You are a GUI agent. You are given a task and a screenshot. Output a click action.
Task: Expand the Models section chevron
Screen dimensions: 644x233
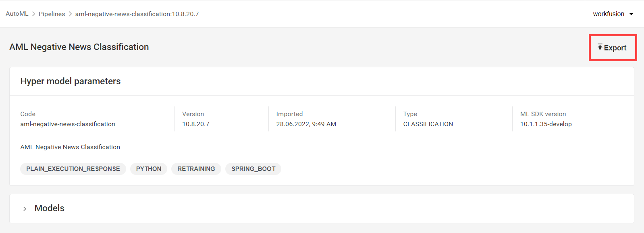25,208
